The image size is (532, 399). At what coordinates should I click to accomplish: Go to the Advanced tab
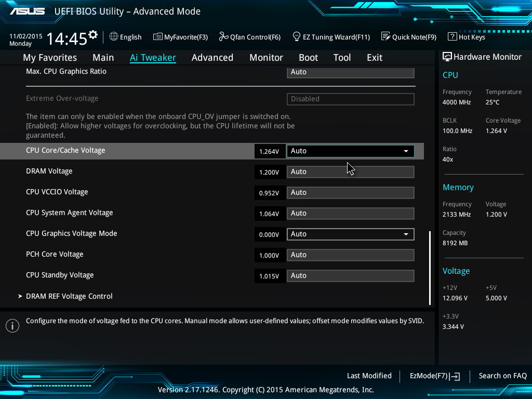click(x=212, y=58)
